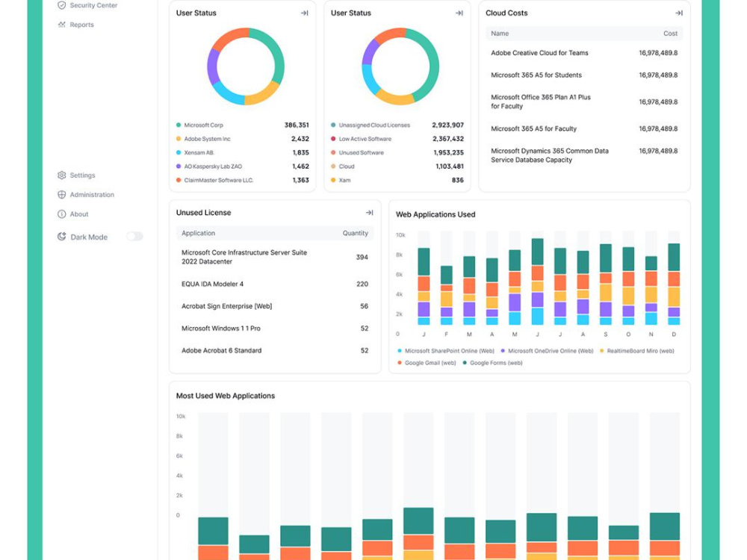Click Xensam AB legend dot
Viewport: 747px width, 560px height.
[x=179, y=152]
